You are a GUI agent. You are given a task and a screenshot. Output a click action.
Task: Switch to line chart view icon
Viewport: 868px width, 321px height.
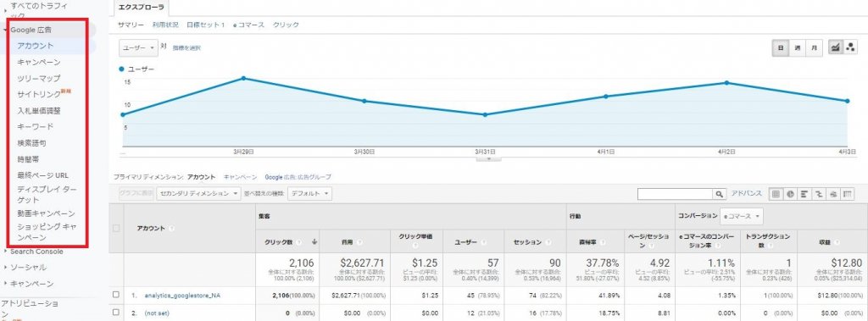tap(834, 47)
